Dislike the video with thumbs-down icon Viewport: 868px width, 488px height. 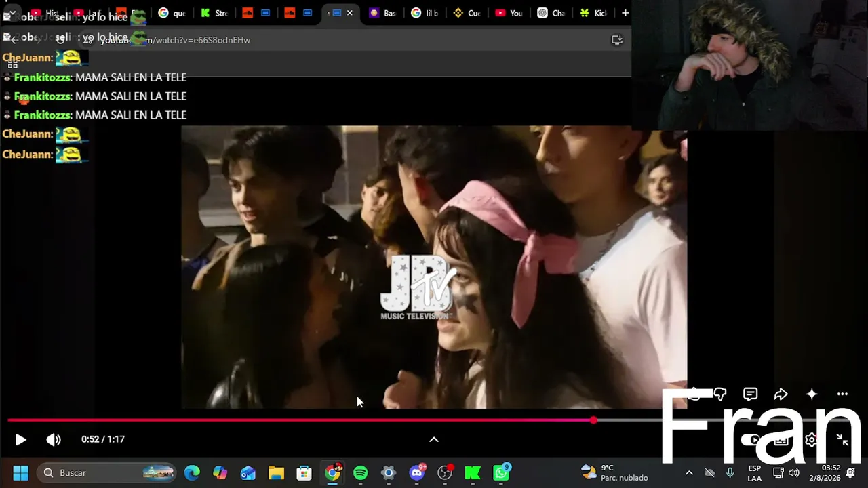click(720, 394)
